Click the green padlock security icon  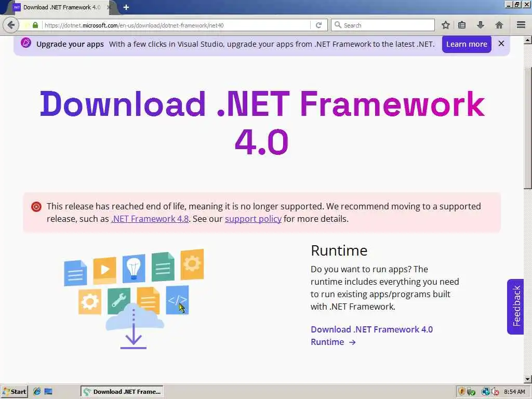(35, 25)
